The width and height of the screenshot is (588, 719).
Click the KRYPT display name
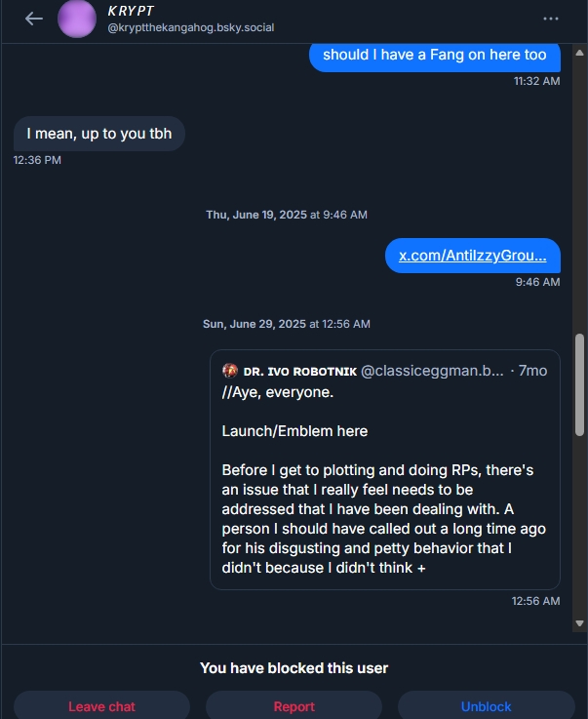[x=131, y=11]
